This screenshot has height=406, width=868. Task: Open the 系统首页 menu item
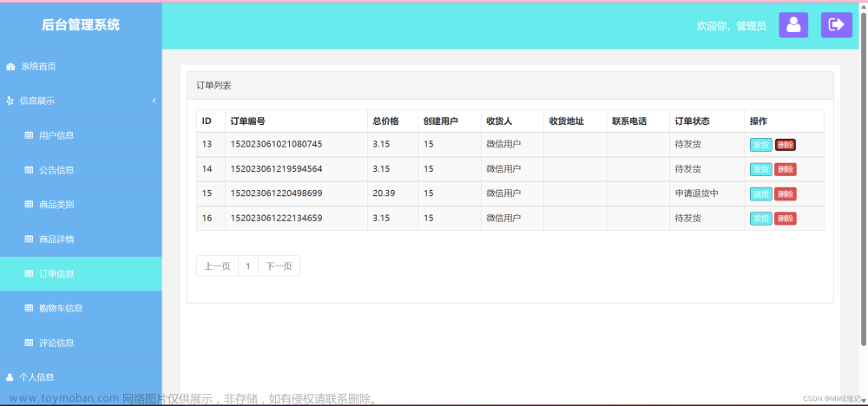point(81,67)
